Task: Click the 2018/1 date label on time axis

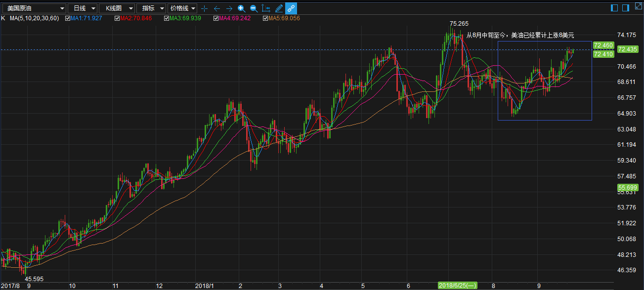Action: 205,286
